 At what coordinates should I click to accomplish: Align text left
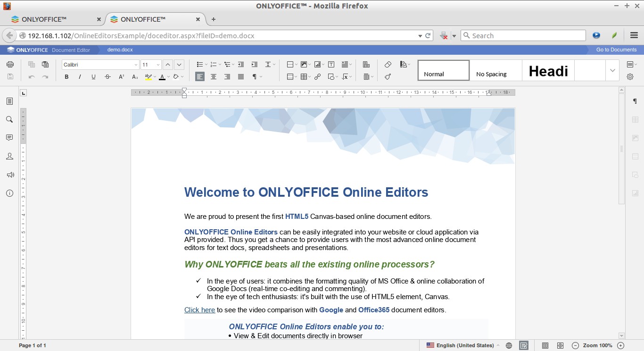click(200, 77)
